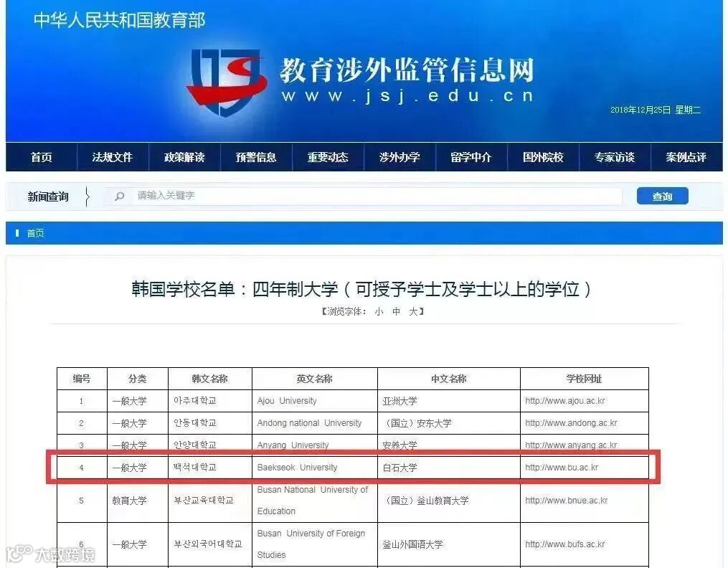The width and height of the screenshot is (728, 568).
Task: Open the http://www.anyang.ac.kr link
Action: point(571,445)
